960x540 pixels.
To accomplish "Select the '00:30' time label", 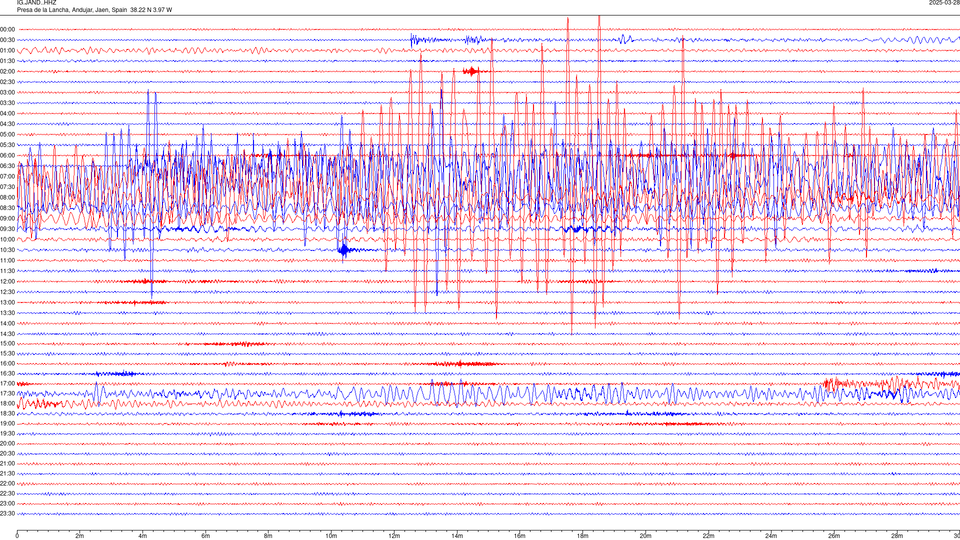I will coord(7,40).
